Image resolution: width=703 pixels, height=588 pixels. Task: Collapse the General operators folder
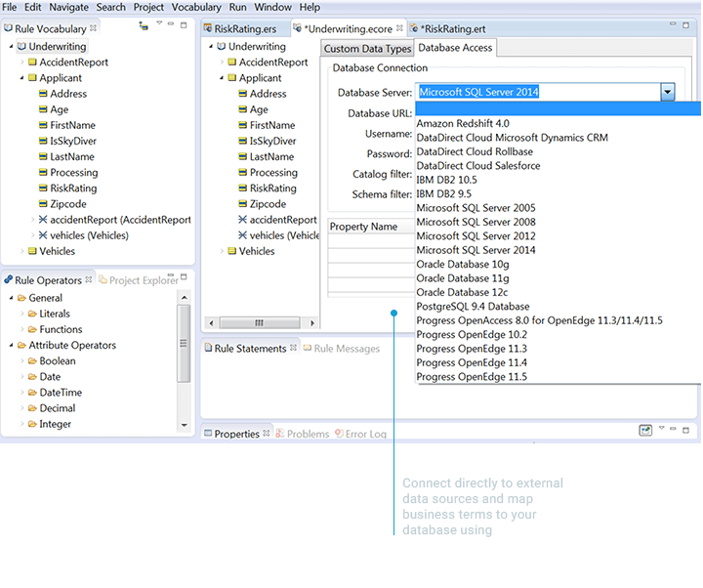tap(11, 298)
